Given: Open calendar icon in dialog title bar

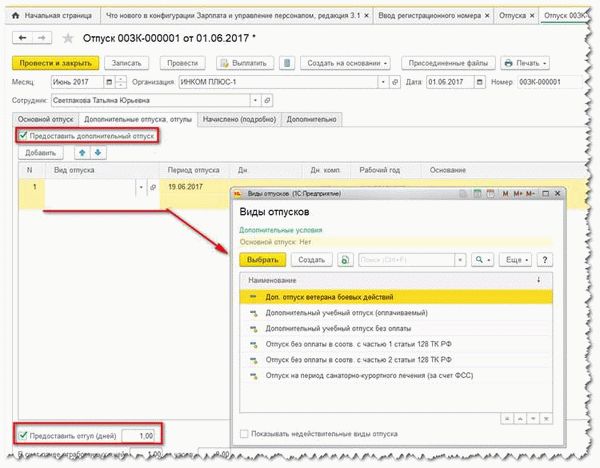Looking at the screenshot, I should click(x=491, y=194).
